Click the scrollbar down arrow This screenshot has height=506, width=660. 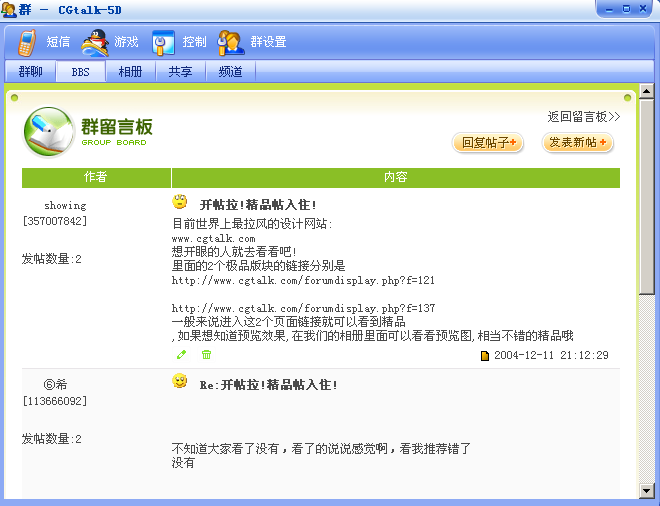(646, 490)
